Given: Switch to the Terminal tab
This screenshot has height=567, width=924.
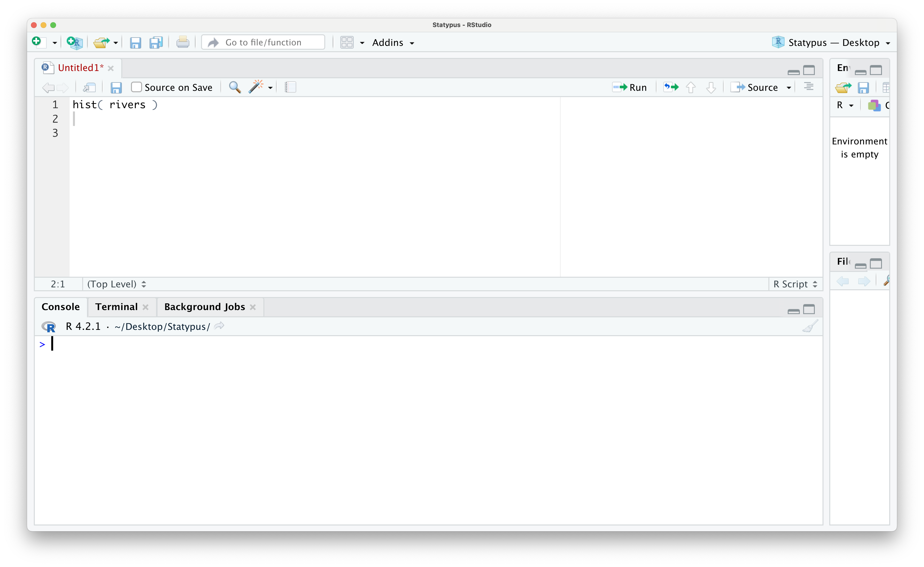Looking at the screenshot, I should (x=116, y=307).
